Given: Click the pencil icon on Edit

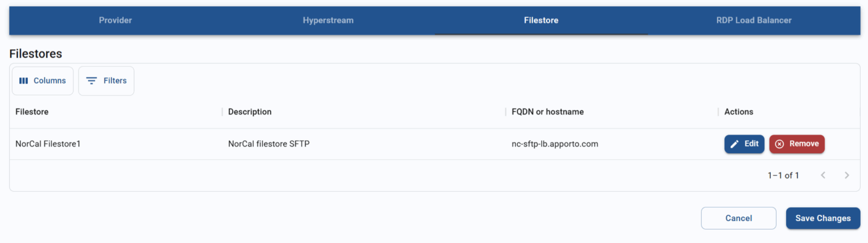Looking at the screenshot, I should [735, 144].
